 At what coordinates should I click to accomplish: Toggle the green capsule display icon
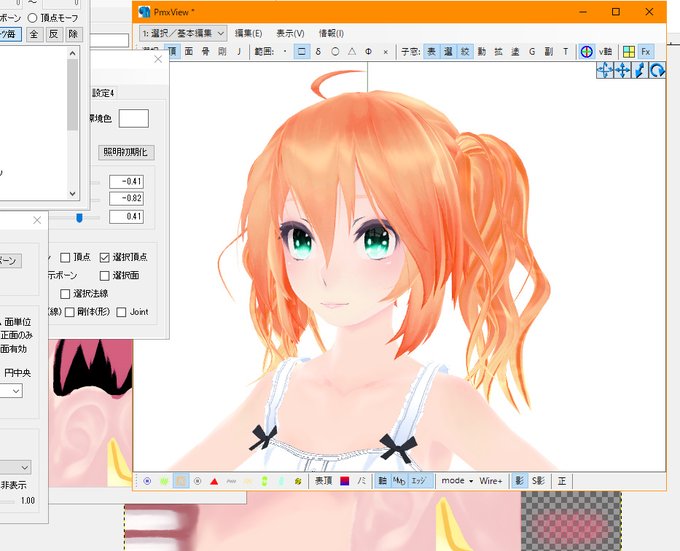pyautogui.click(x=265, y=481)
